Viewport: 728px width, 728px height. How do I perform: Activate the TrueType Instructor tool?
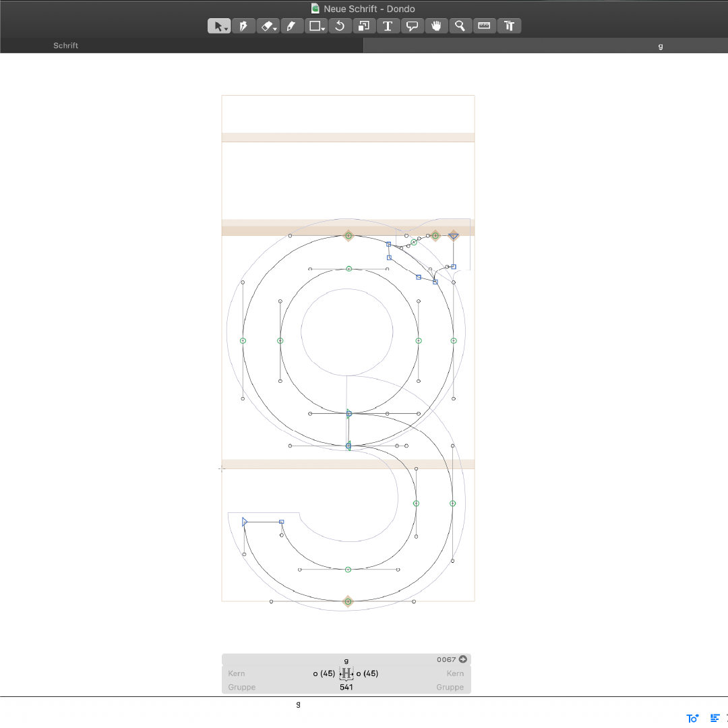(510, 26)
